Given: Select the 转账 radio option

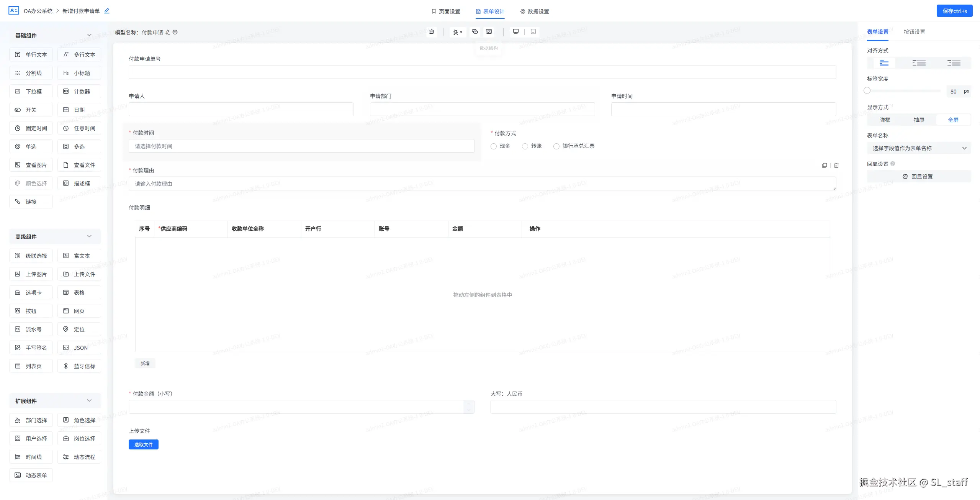Looking at the screenshot, I should coord(525,146).
